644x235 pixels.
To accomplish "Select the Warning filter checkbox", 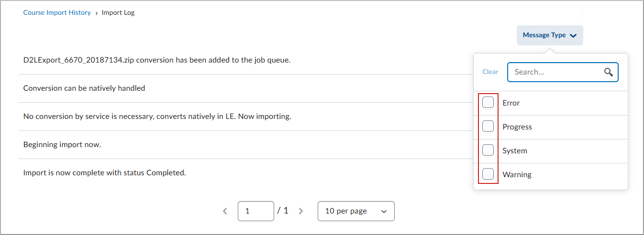I will click(488, 174).
